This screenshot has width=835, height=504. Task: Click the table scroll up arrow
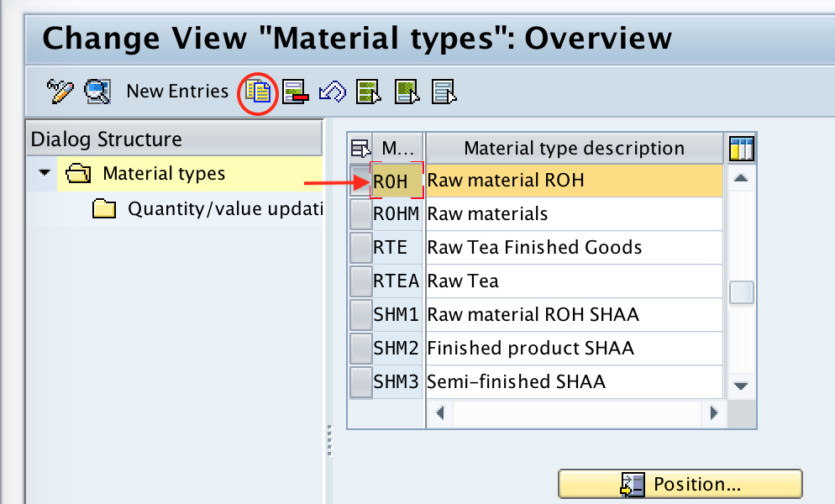(x=741, y=178)
